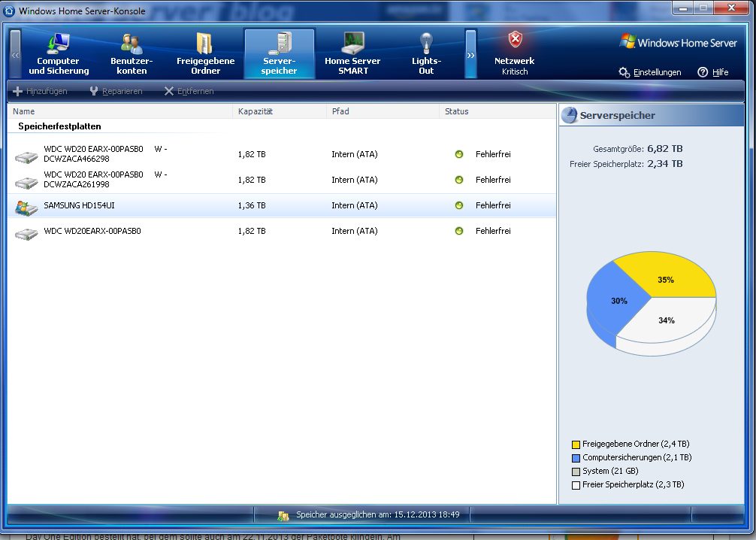Open Hilfe
The height and width of the screenshot is (540, 756).
pyautogui.click(x=713, y=72)
